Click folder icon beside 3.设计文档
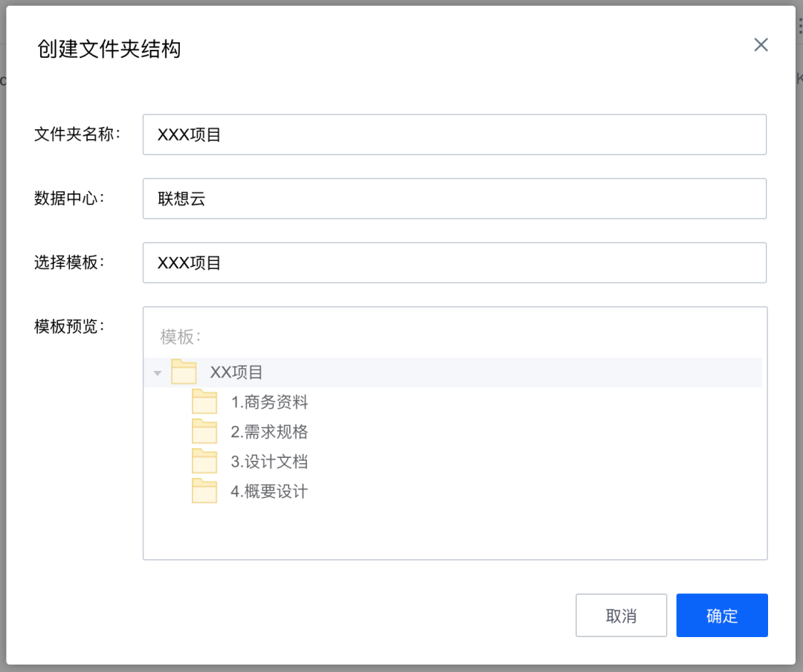Image resolution: width=803 pixels, height=672 pixels. (204, 460)
